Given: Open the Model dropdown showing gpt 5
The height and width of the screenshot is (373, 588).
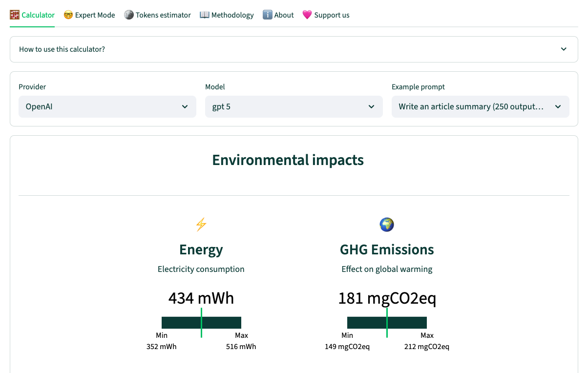Looking at the screenshot, I should point(294,106).
